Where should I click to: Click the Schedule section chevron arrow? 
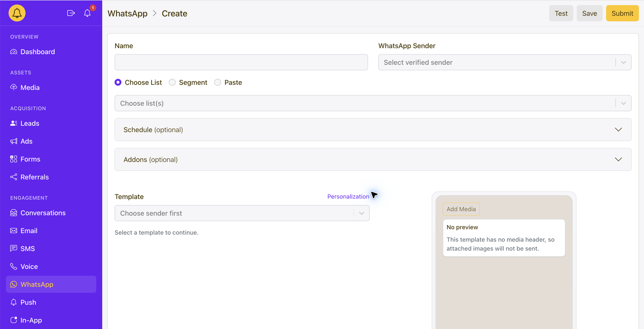618,130
